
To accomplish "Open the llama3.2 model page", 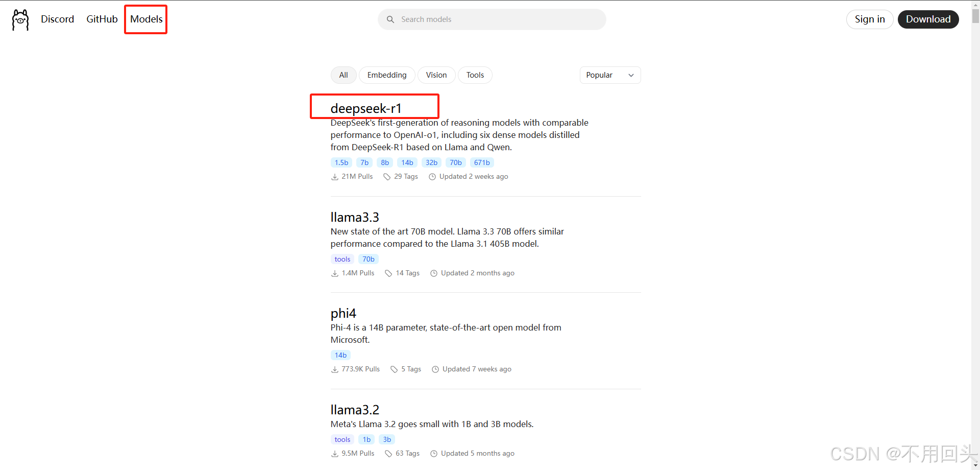I will pyautogui.click(x=355, y=410).
